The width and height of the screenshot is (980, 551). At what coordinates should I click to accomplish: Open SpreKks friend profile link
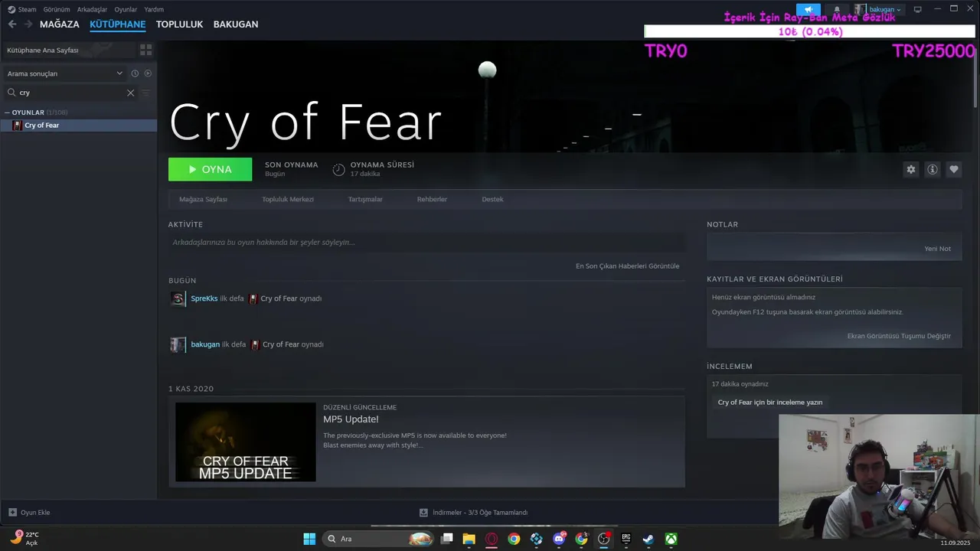[x=204, y=298]
